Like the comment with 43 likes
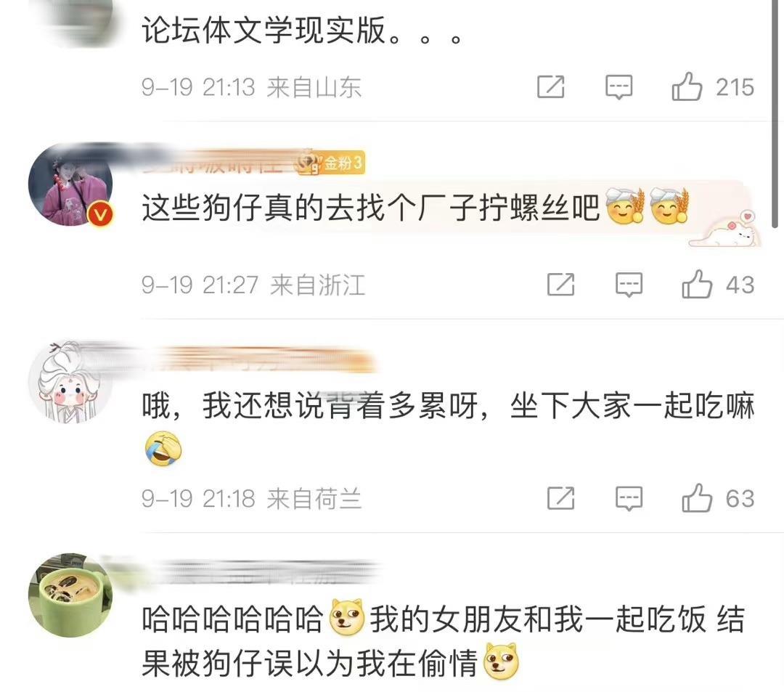The width and height of the screenshot is (784, 692). click(x=696, y=285)
